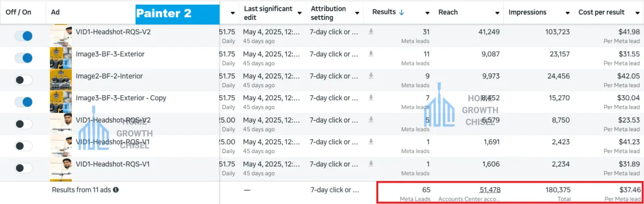Open thumbnail of Image2-BF-2-Interior ad
Screen dimensions: 644x204
61,80
